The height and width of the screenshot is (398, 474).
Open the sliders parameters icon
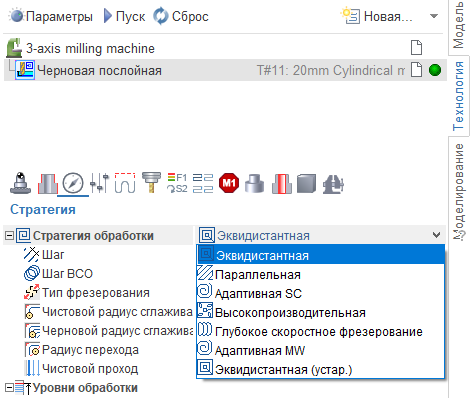99,183
